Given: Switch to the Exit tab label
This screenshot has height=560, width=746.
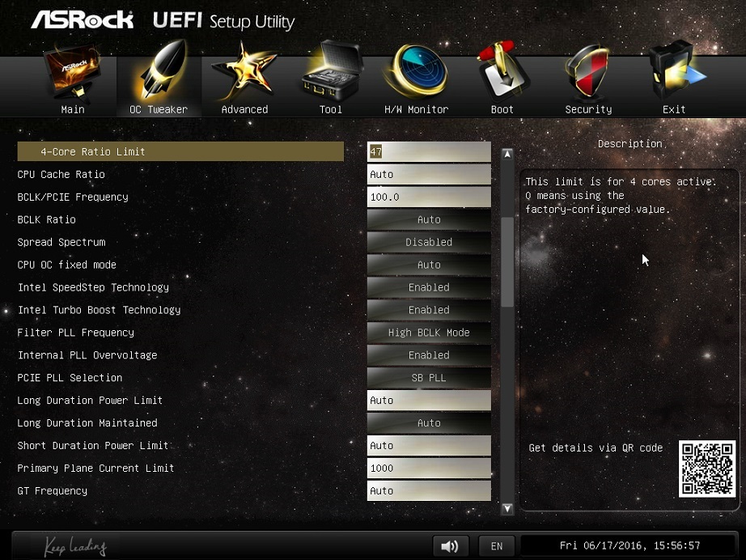Looking at the screenshot, I should click(674, 109).
